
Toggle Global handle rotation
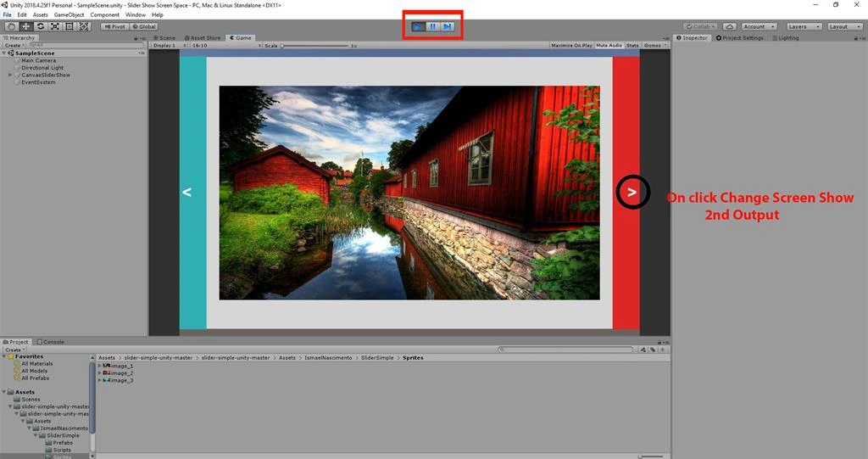tap(144, 26)
